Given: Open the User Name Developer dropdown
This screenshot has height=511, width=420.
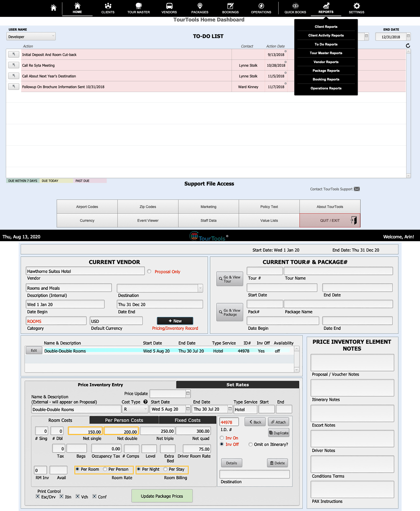Looking at the screenshot, I should [x=31, y=36].
